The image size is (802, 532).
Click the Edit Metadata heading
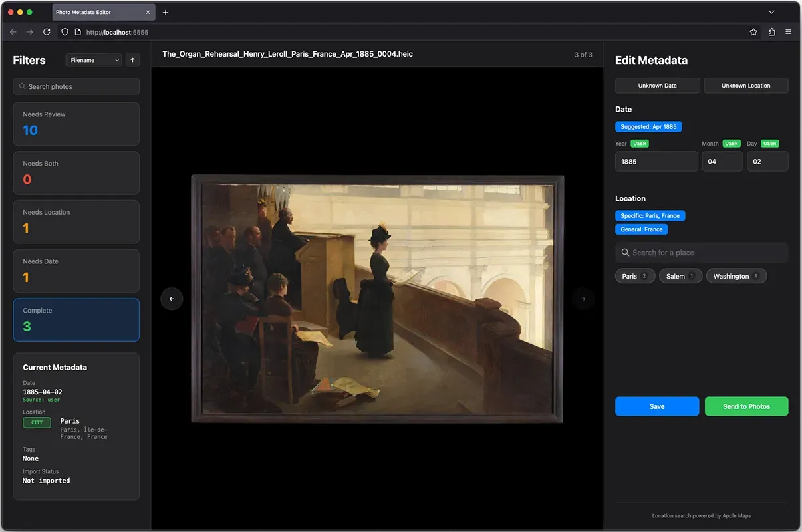click(x=651, y=60)
